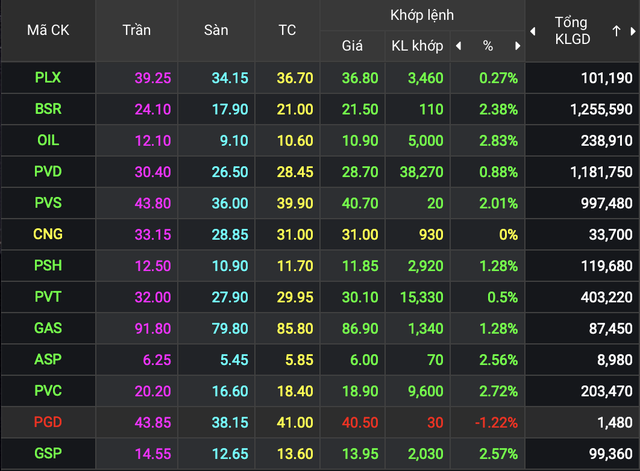Click the Khớp lệnh group header
The height and width of the screenshot is (471, 640).
(421, 15)
